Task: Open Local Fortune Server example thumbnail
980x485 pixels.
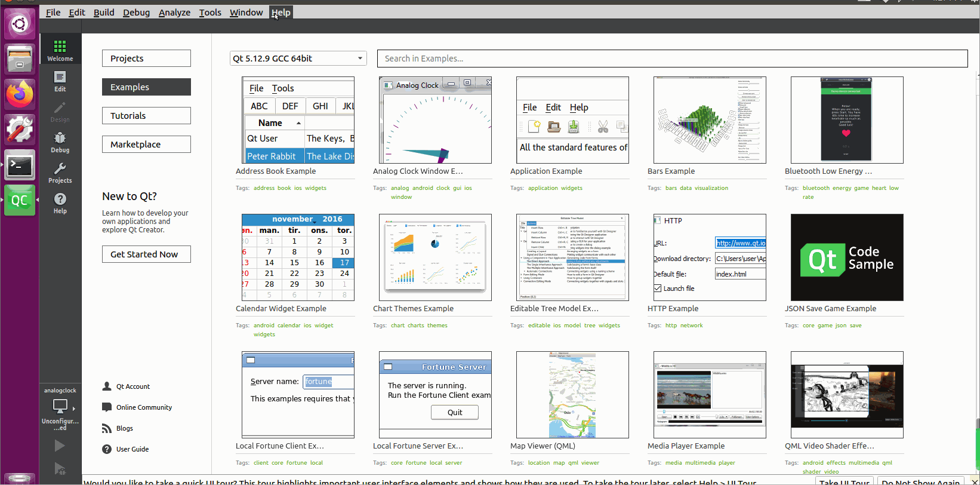Action: (x=435, y=395)
